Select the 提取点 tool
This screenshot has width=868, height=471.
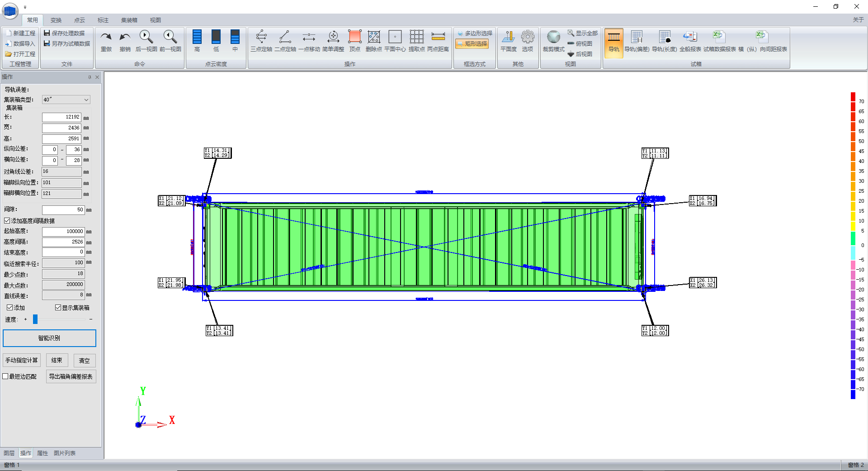pyautogui.click(x=417, y=41)
